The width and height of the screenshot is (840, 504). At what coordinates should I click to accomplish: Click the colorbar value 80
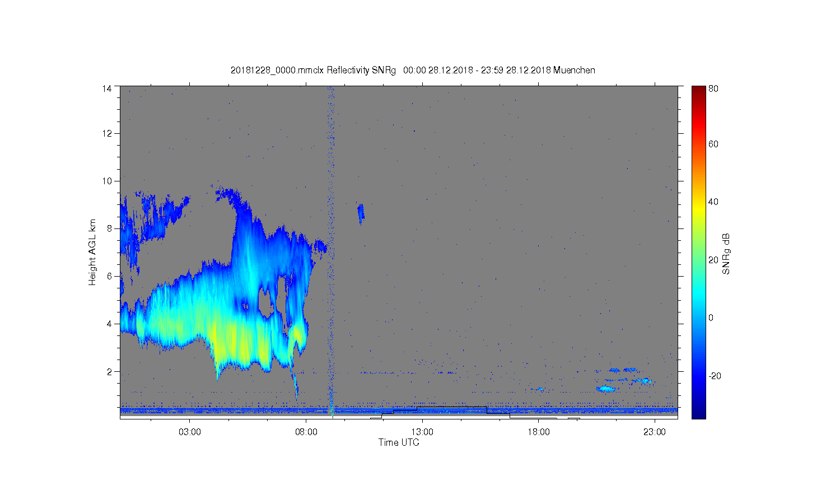click(713, 88)
